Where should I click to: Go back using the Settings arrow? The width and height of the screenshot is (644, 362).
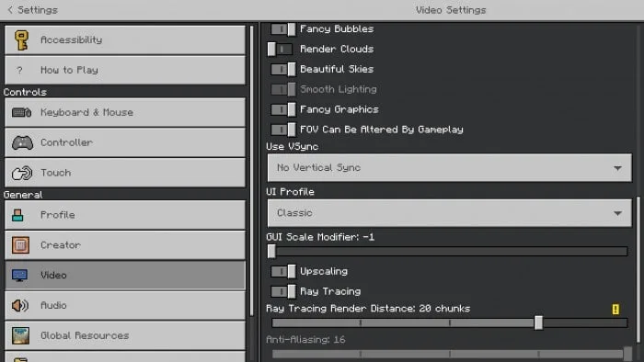tap(10, 10)
